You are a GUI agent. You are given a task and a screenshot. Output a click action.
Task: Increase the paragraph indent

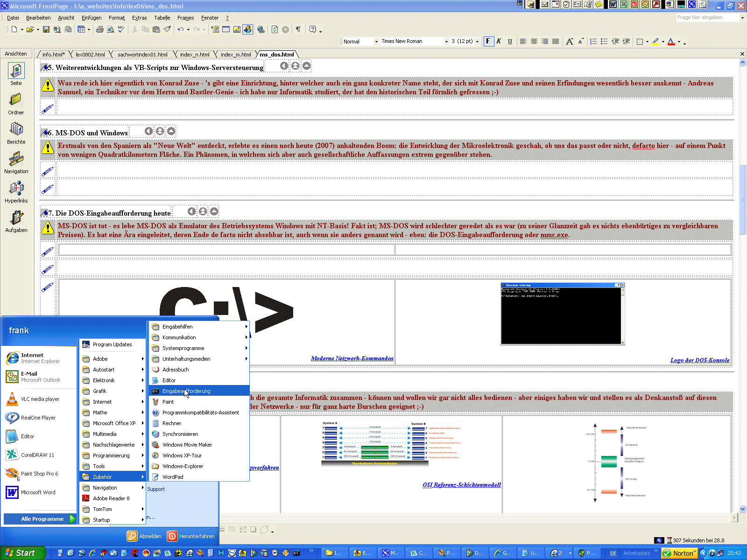click(x=626, y=42)
